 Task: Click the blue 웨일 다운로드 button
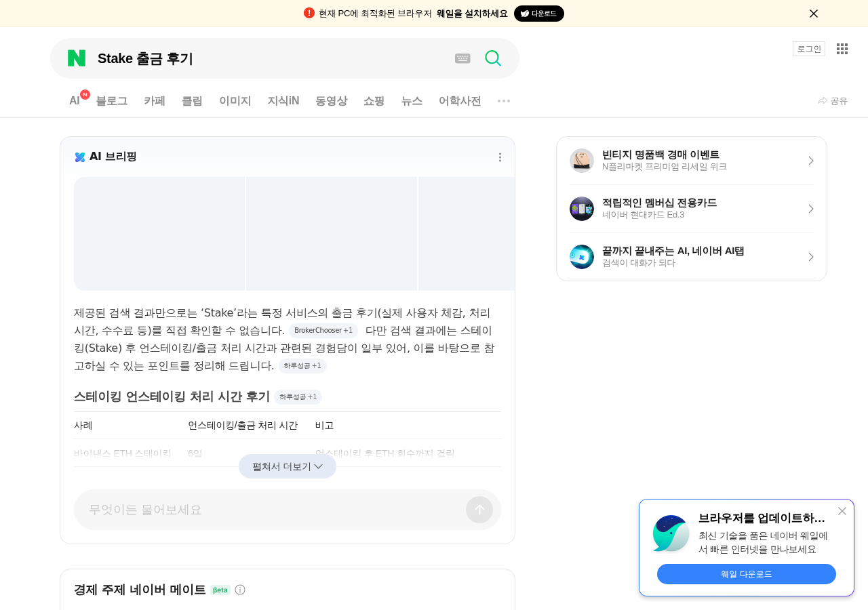(x=747, y=574)
